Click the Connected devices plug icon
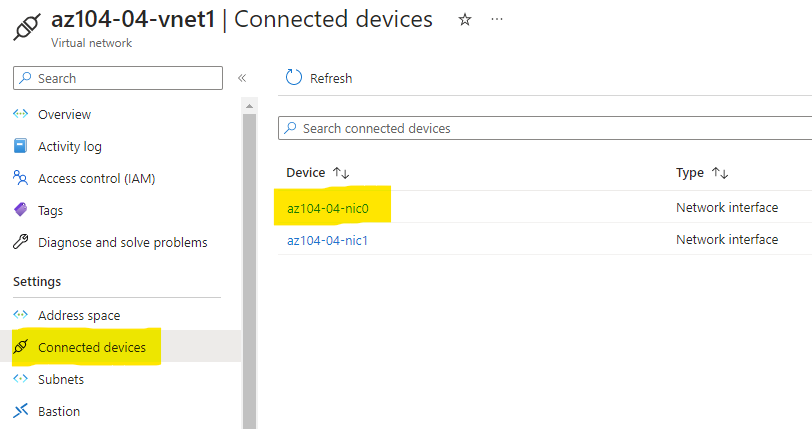Screen dimensions: 812x429 click(21, 347)
